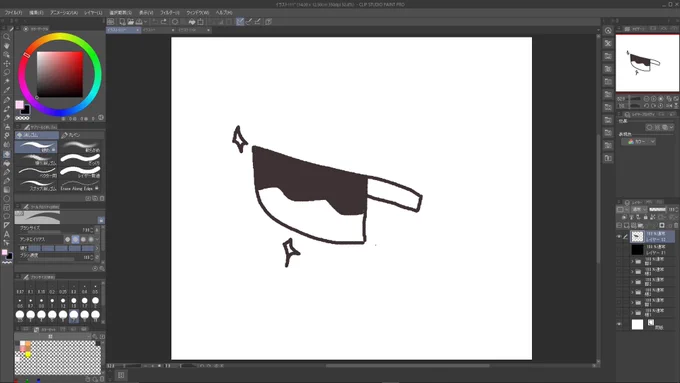
Task: Click the Undo arrow icon
Action: pos(155,21)
